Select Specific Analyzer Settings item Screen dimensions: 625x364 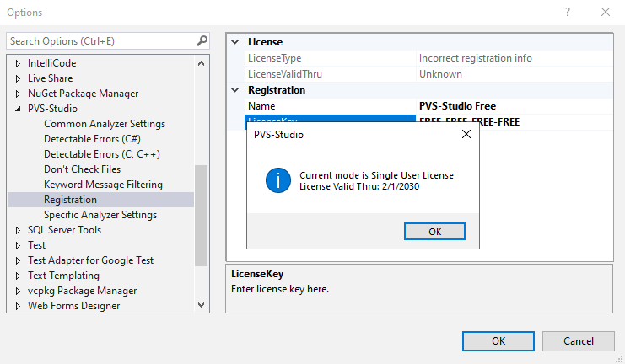point(100,215)
